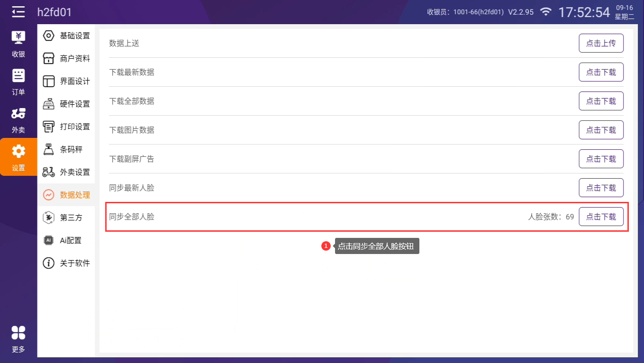Select 第三方 in settings menu

point(71,218)
